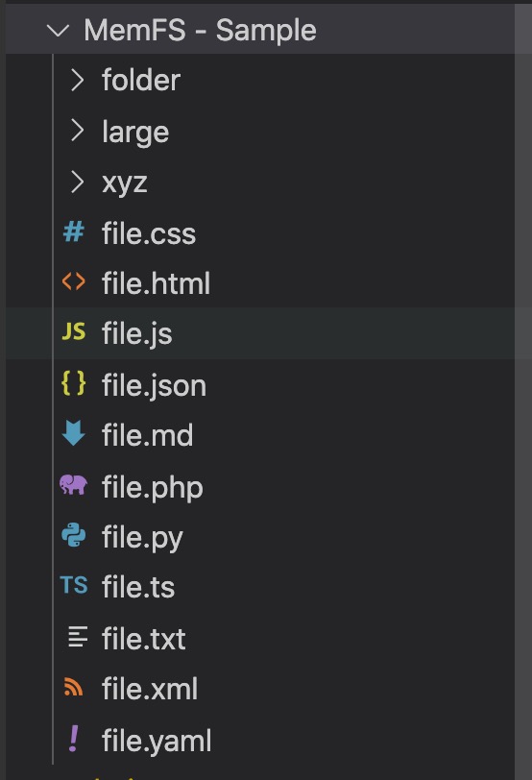Expand the folder named folder
The height and width of the screenshot is (780, 532).
(x=77, y=80)
